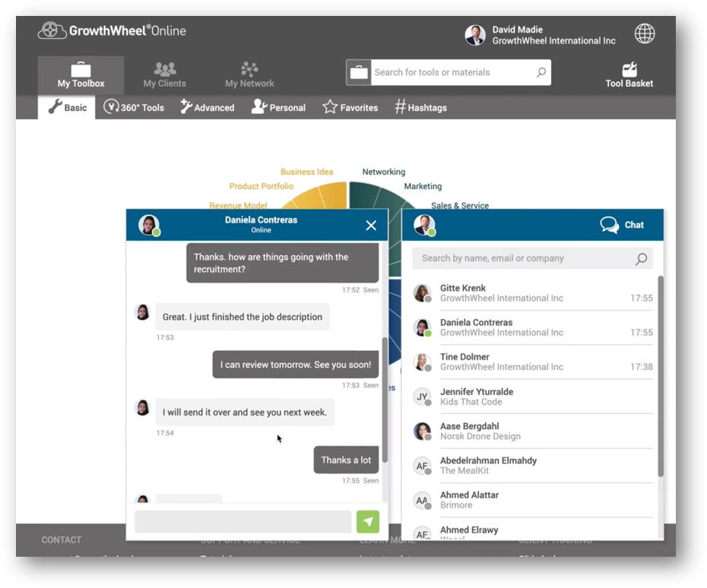The image size is (707, 588).
Task: Open Daniela Contreras in the contact list
Action: (532, 327)
